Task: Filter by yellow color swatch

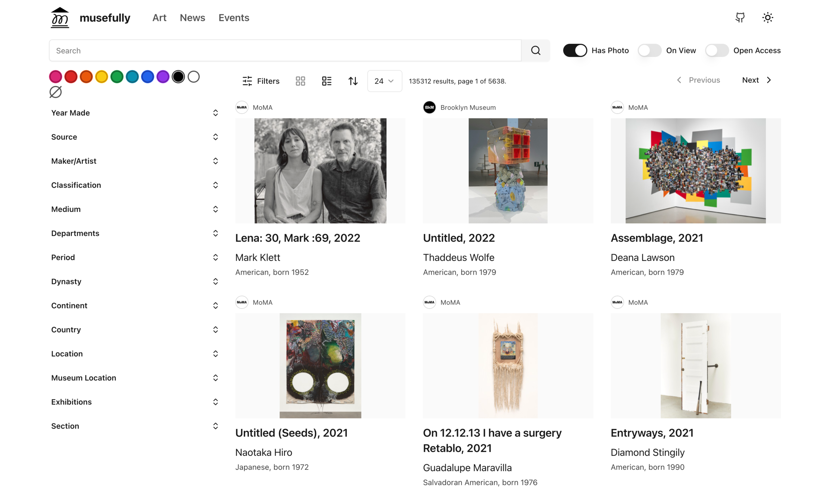Action: coord(101,77)
